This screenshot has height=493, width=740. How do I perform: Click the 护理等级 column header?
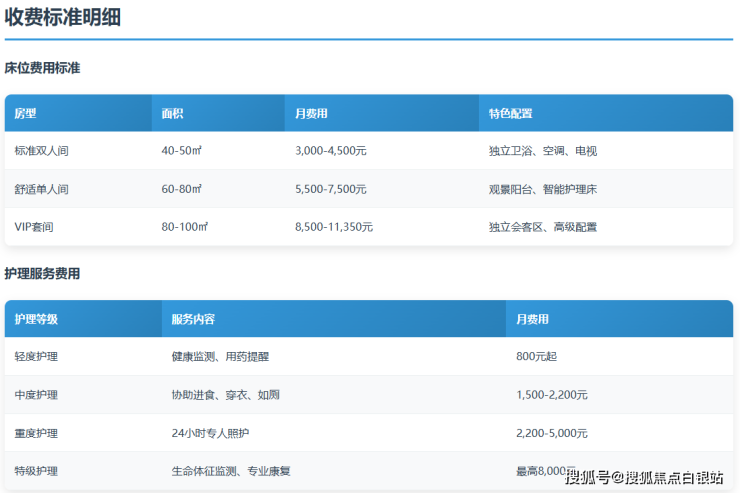pos(36,320)
